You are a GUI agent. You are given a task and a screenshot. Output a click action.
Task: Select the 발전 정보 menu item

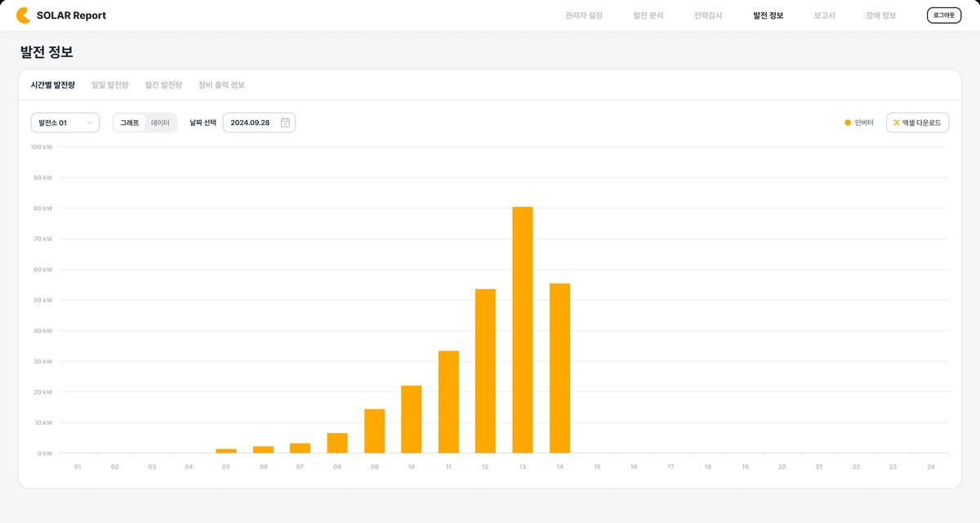pyautogui.click(x=768, y=16)
